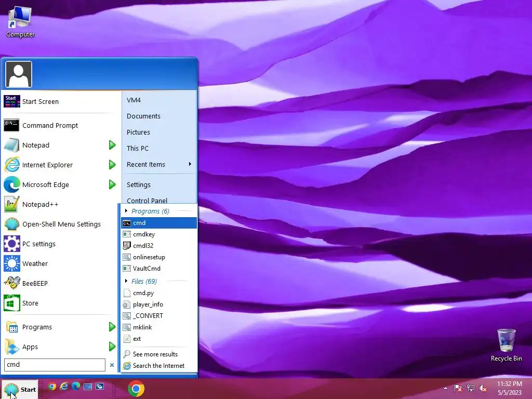Expand Programs submenu arrow
The image size is (532, 399).
(x=112, y=327)
